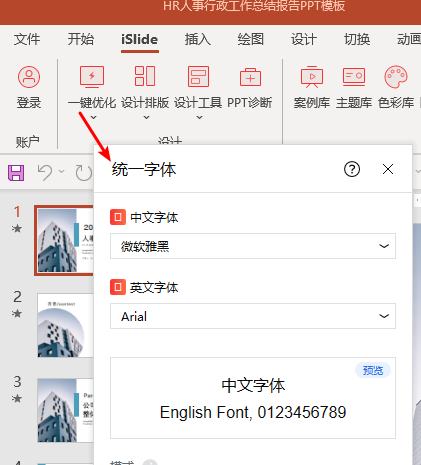421x465 pixels.
Task: Expand the 设计排版 dropdown chevron
Action: (x=146, y=117)
